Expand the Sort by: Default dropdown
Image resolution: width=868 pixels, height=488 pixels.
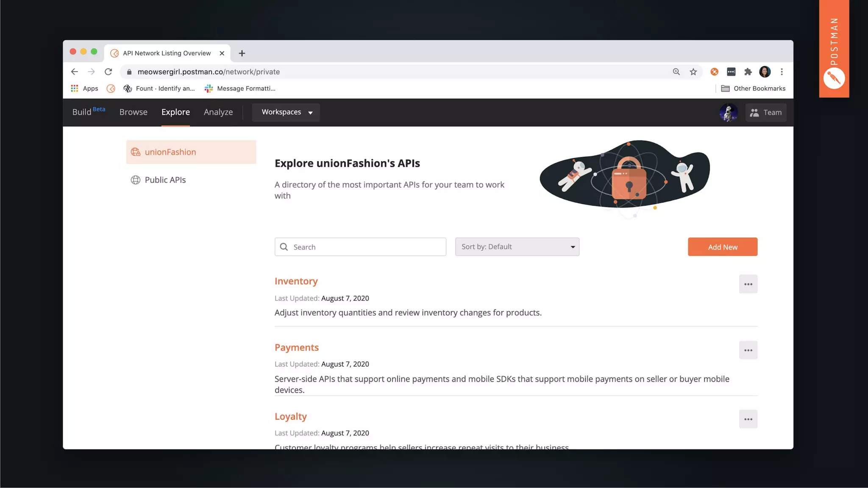(x=517, y=247)
